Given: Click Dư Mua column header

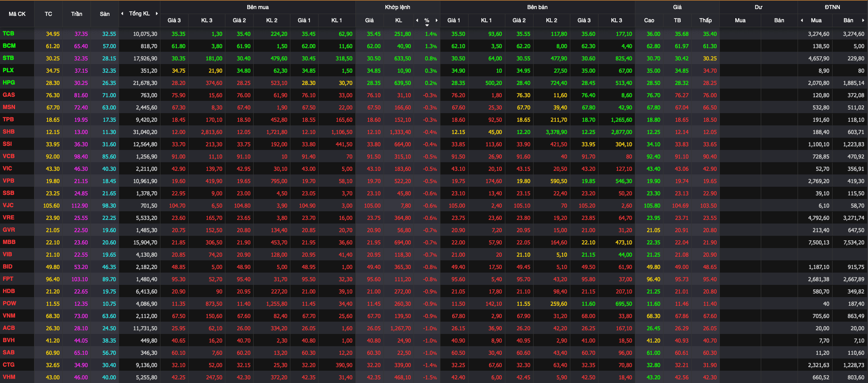Looking at the screenshot, I should pos(740,20).
